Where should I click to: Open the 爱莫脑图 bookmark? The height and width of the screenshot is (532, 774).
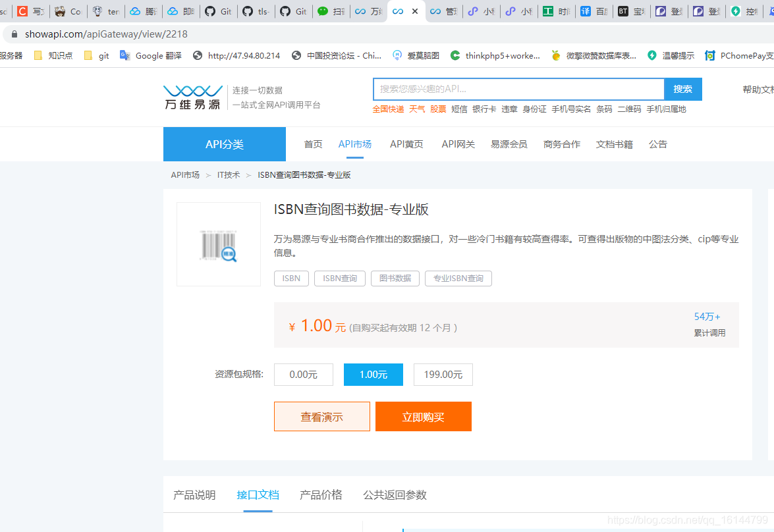(x=416, y=56)
